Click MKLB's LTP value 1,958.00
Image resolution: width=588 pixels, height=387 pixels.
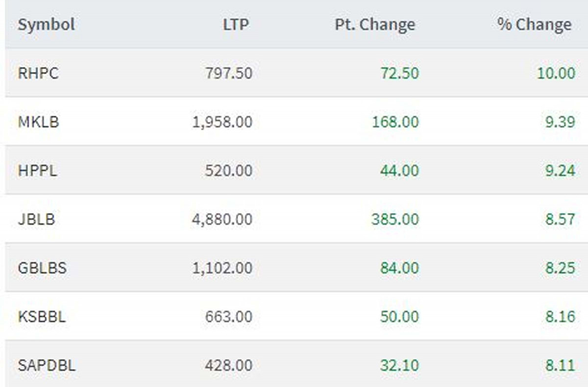pyautogui.click(x=222, y=121)
